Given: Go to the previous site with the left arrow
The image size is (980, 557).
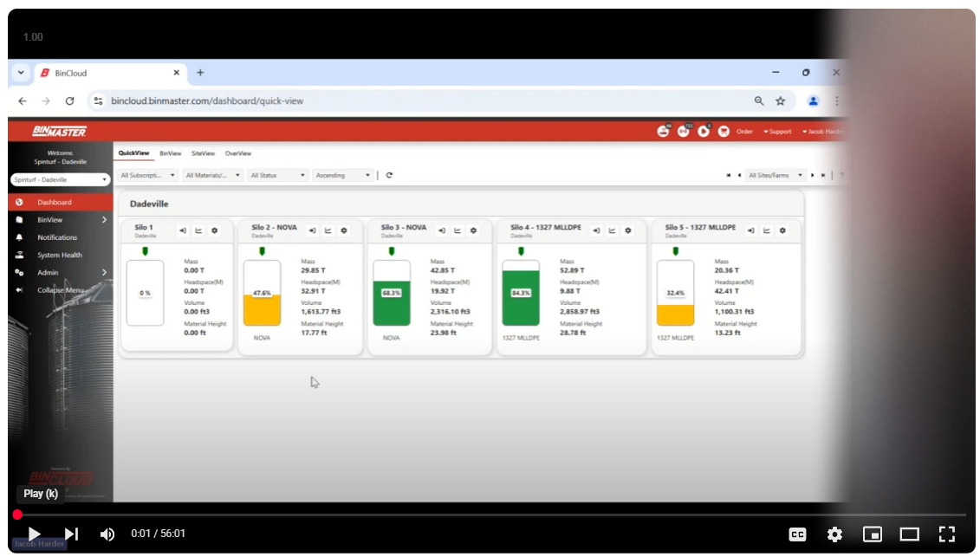Looking at the screenshot, I should [739, 176].
